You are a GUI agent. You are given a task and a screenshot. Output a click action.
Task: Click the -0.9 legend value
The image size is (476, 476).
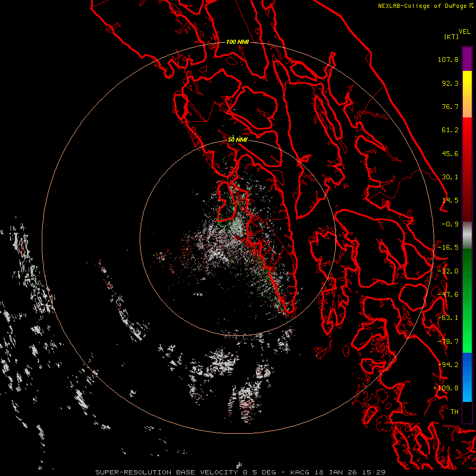pos(450,224)
